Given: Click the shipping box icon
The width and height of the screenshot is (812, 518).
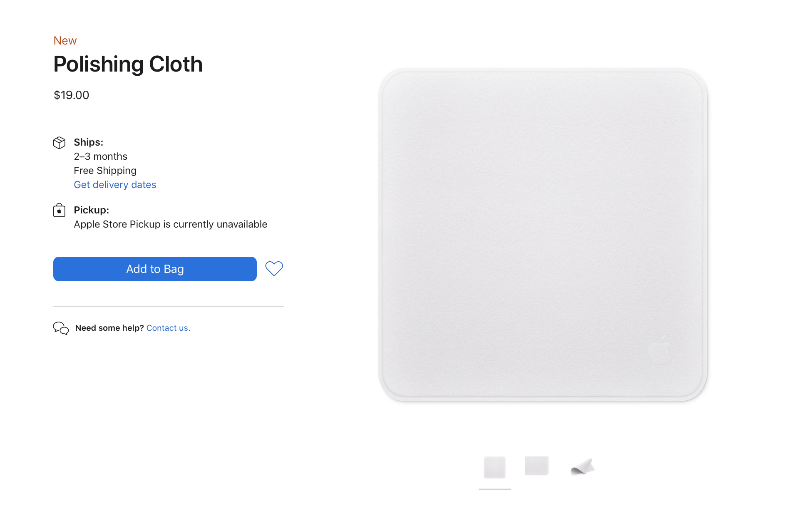Looking at the screenshot, I should (59, 143).
